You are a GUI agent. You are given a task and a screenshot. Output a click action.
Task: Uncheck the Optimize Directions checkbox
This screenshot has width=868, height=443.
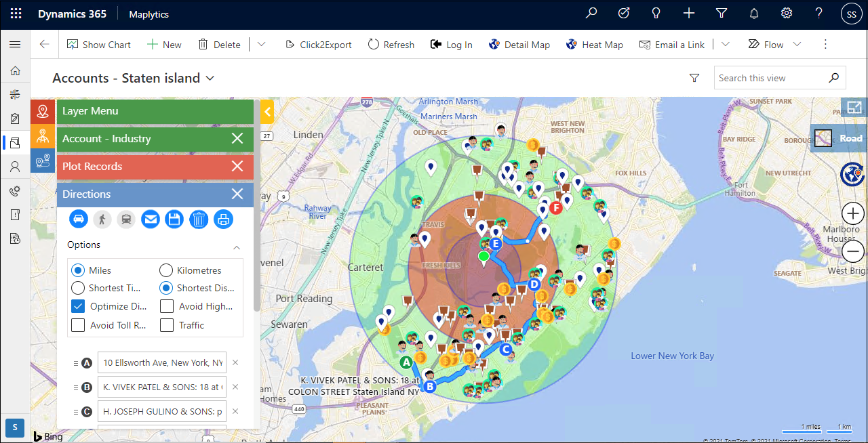(78, 306)
